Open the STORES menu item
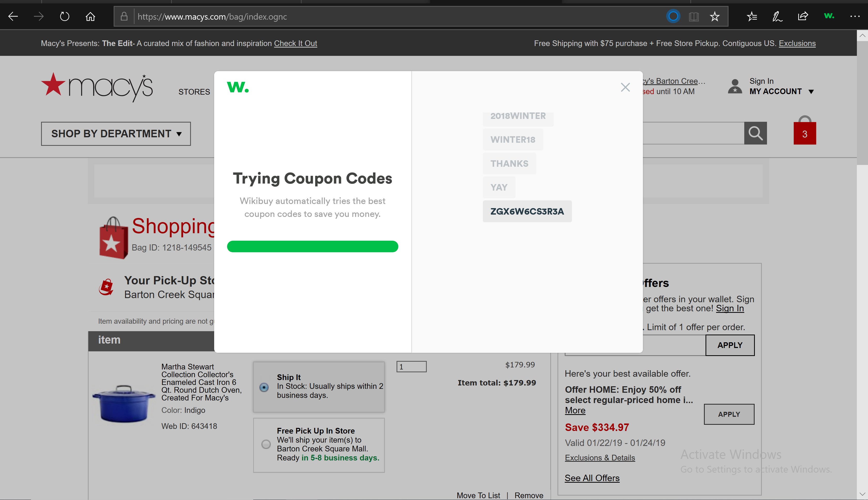868x500 pixels. [x=194, y=92]
